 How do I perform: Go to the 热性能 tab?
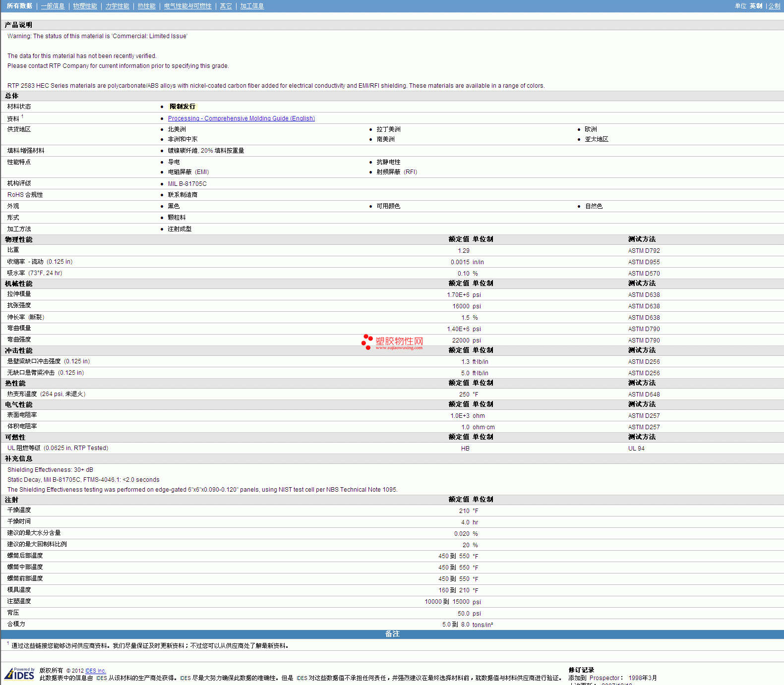[146, 6]
